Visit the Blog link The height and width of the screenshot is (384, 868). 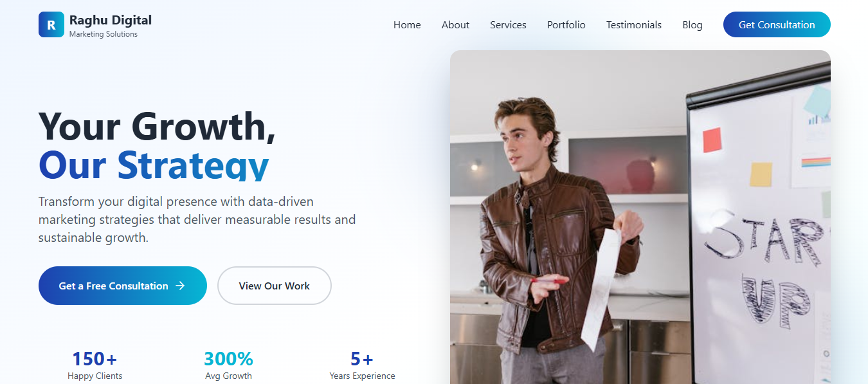[x=692, y=24]
